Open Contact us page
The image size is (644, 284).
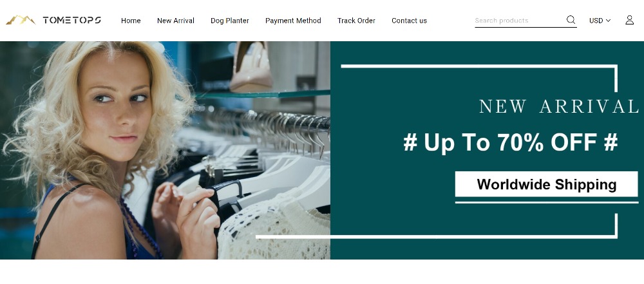pyautogui.click(x=409, y=21)
